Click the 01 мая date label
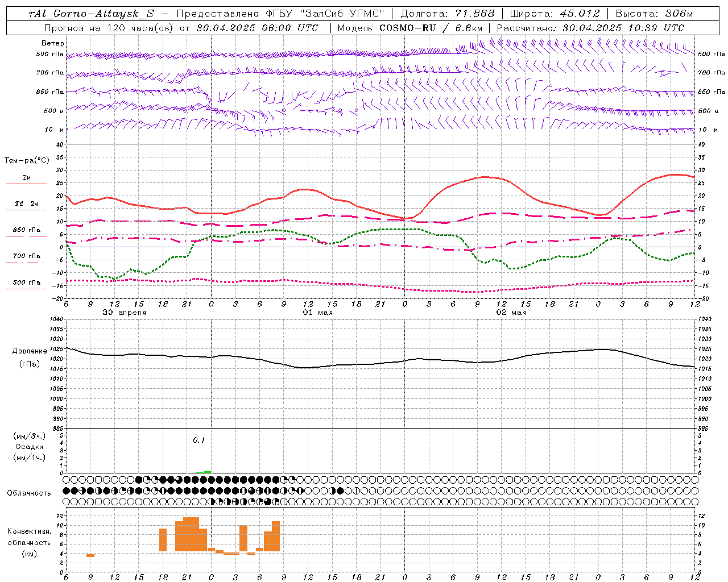728x582 pixels. coord(317,313)
